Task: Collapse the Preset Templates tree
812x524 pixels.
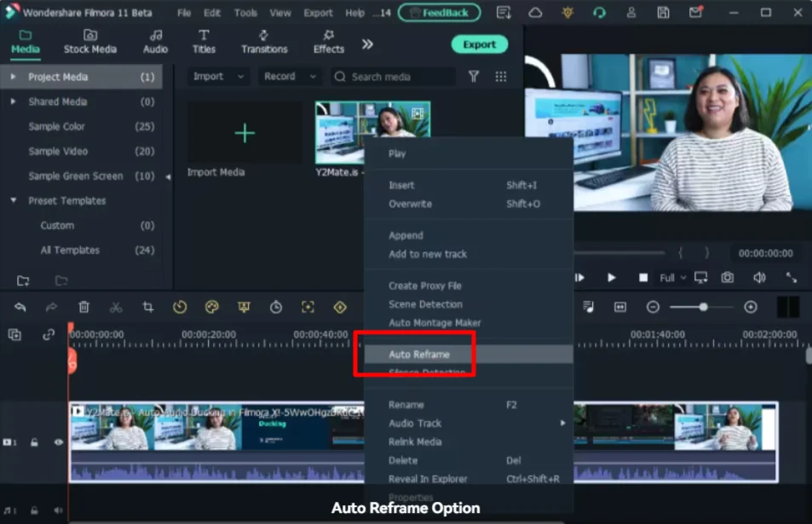Action: pos(14,200)
